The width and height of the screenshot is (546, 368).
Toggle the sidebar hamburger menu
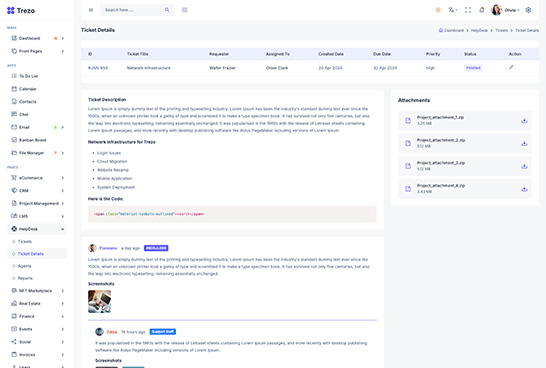pos(91,10)
